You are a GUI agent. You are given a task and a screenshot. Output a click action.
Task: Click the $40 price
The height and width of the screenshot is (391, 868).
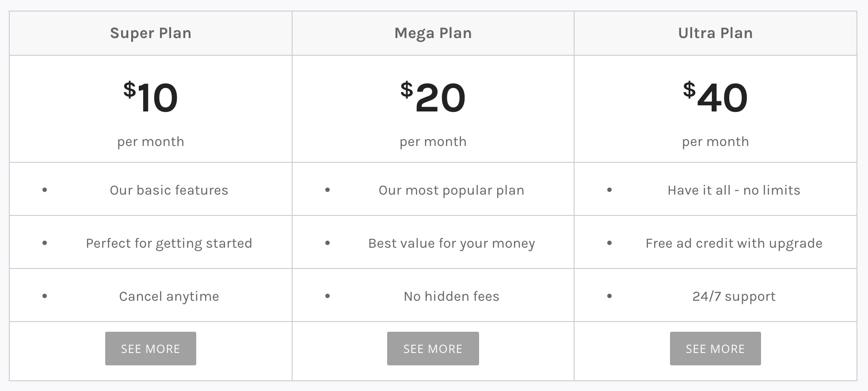(x=716, y=97)
